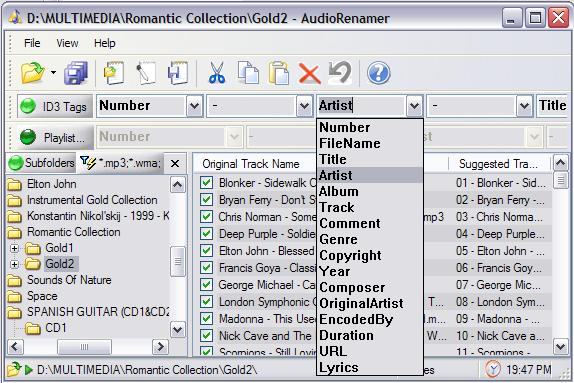
Task: Pick Year in the dropdown list
Action: point(370,272)
